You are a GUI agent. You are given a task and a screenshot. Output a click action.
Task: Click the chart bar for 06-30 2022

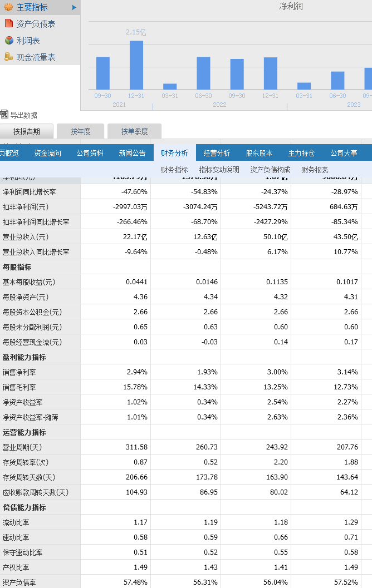[x=203, y=73]
